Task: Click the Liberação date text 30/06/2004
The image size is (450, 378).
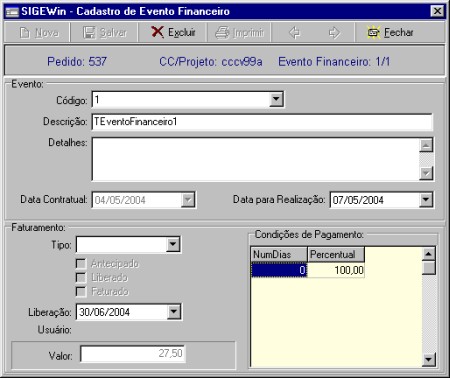Action: coord(104,312)
